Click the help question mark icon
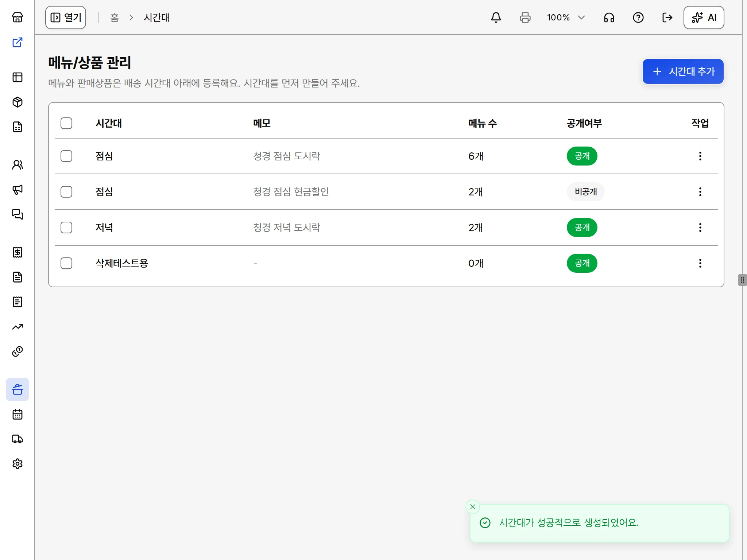 click(638, 17)
